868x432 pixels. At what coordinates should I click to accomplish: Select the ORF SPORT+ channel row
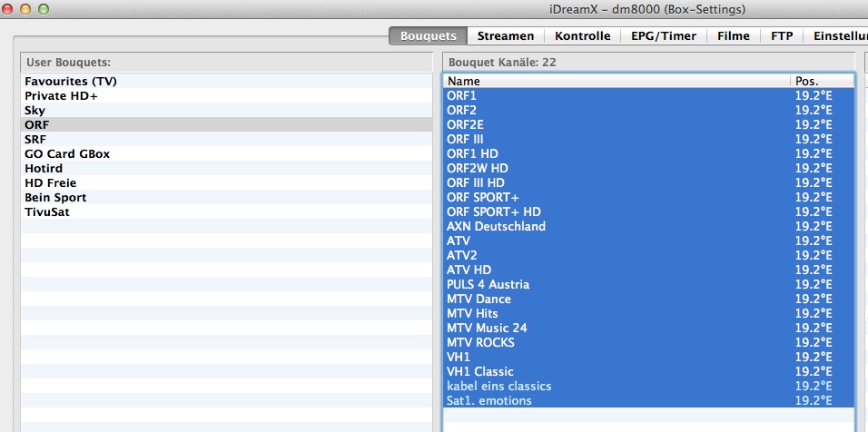pos(649,197)
